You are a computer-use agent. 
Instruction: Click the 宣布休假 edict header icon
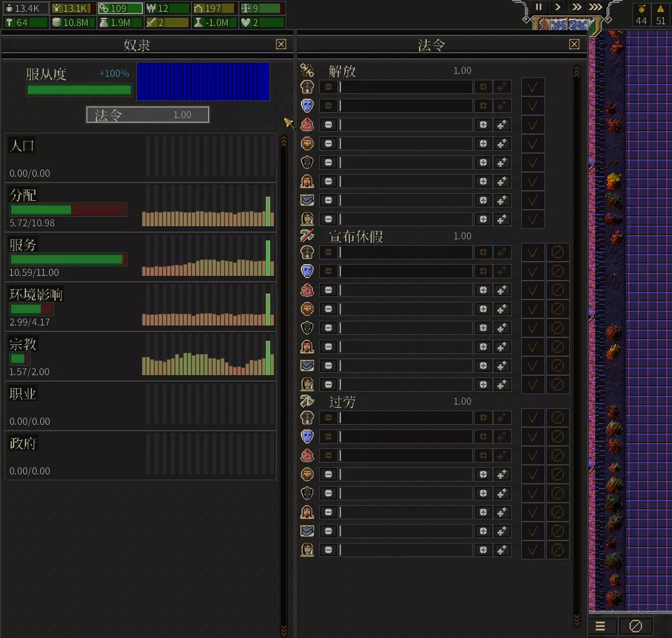[x=307, y=236]
